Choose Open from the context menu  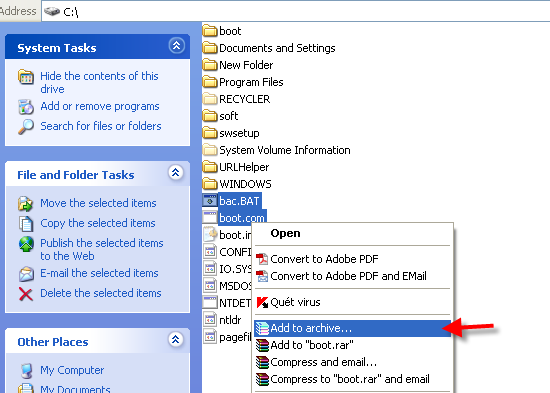coord(285,233)
